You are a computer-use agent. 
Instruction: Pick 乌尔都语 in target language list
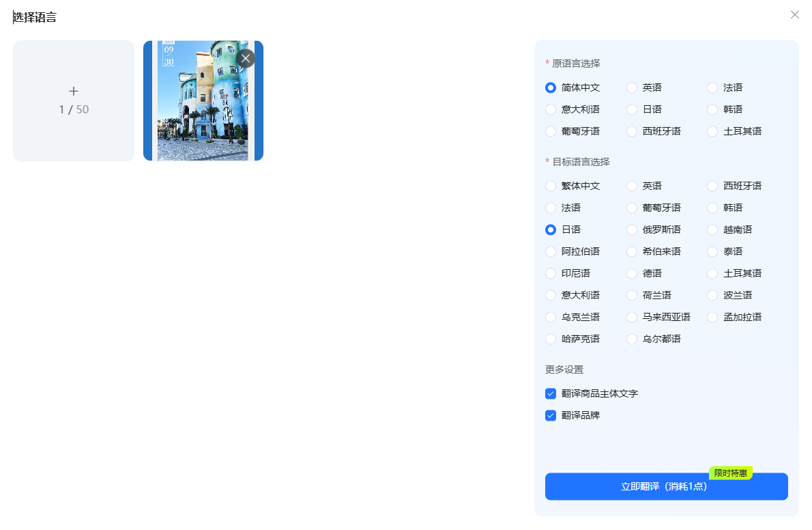632,339
